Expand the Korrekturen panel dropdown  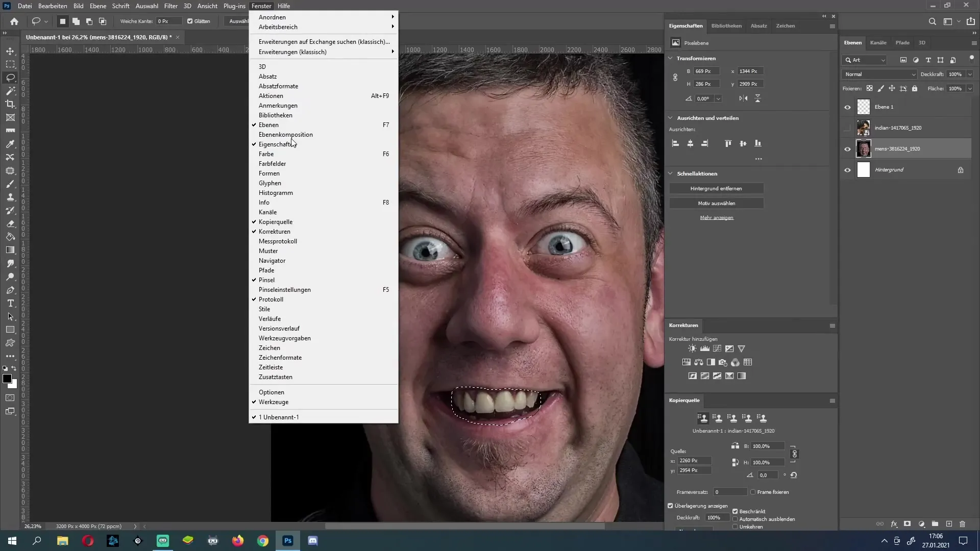click(x=832, y=325)
